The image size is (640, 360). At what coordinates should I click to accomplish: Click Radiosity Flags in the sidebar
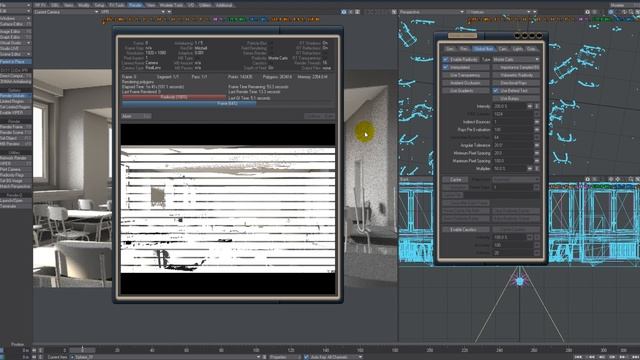click(x=16, y=175)
